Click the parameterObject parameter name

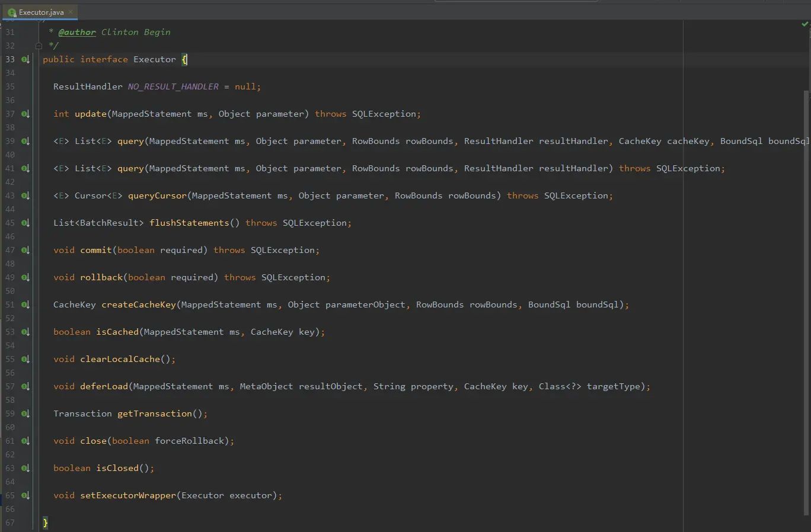point(365,305)
